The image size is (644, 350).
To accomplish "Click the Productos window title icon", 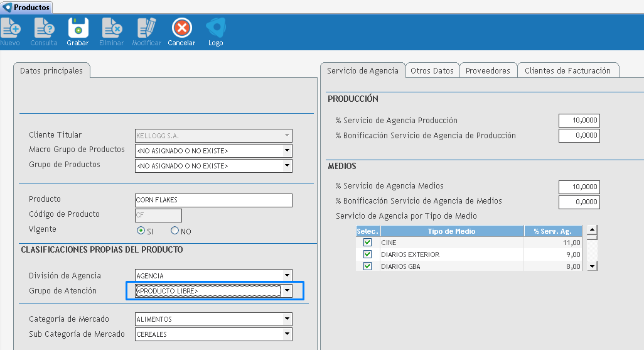I will click(x=8, y=8).
